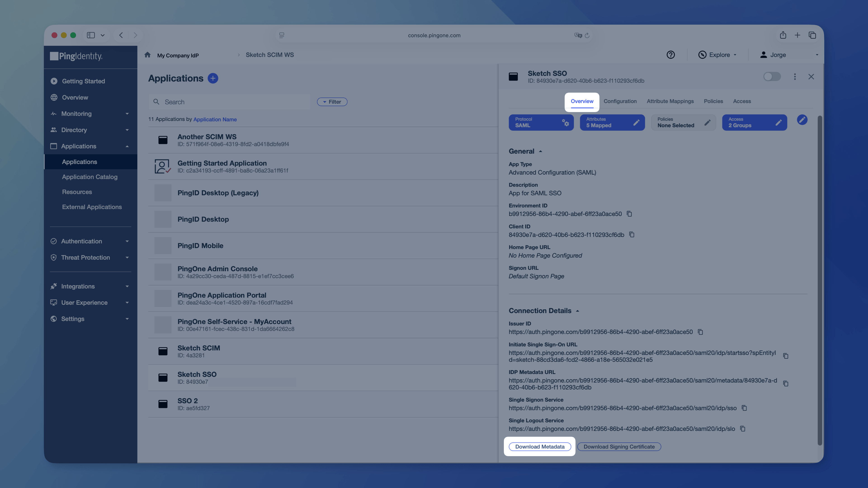This screenshot has width=868, height=488.
Task: Open the help question mark icon
Action: pos(670,55)
